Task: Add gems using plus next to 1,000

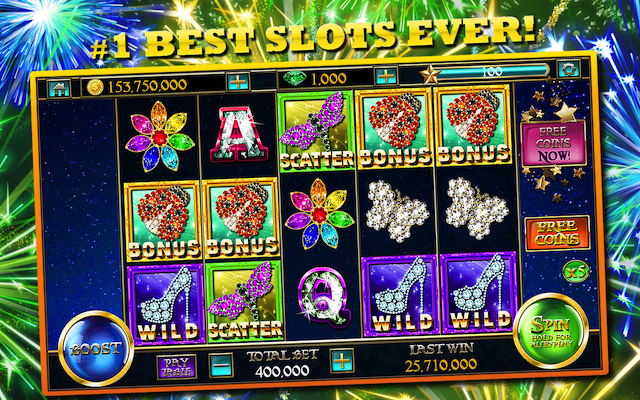Action: pyautogui.click(x=386, y=76)
